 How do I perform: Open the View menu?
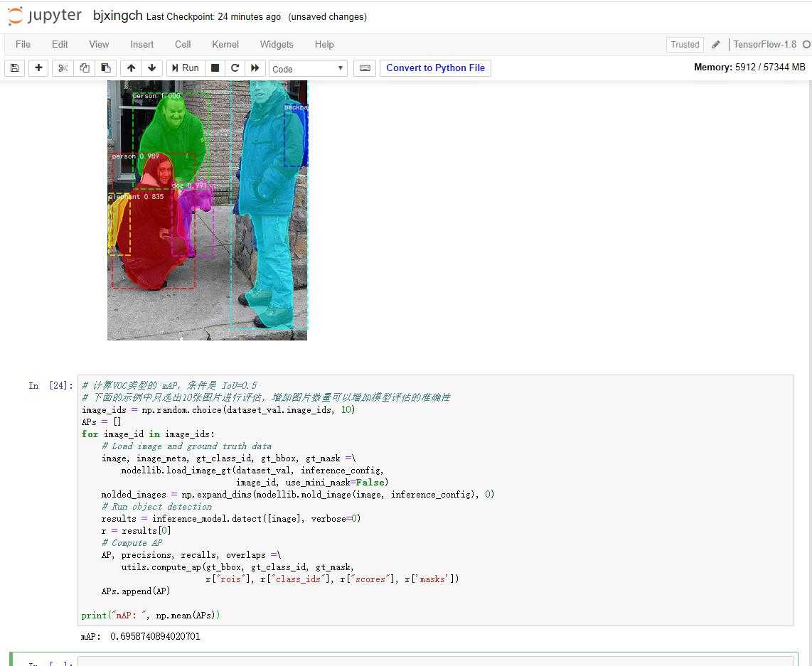tap(99, 45)
